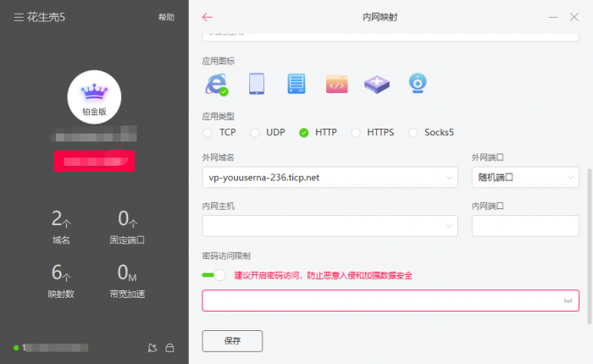
Task: Click the password security warning text
Action: [324, 276]
